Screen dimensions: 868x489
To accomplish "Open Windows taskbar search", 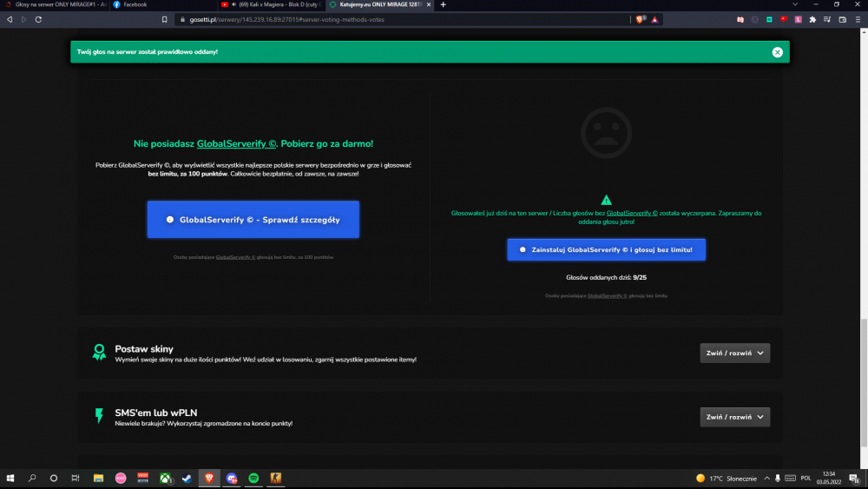I will [x=32, y=478].
